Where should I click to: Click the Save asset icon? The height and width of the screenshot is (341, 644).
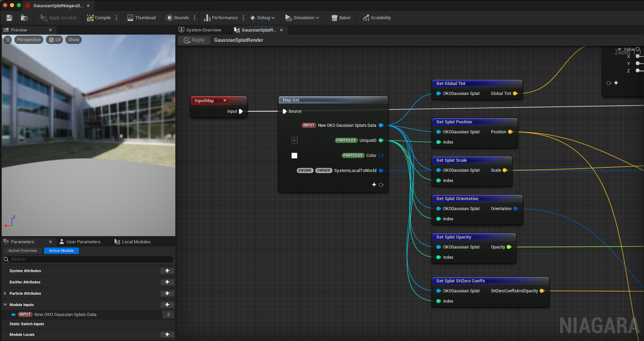coord(9,18)
